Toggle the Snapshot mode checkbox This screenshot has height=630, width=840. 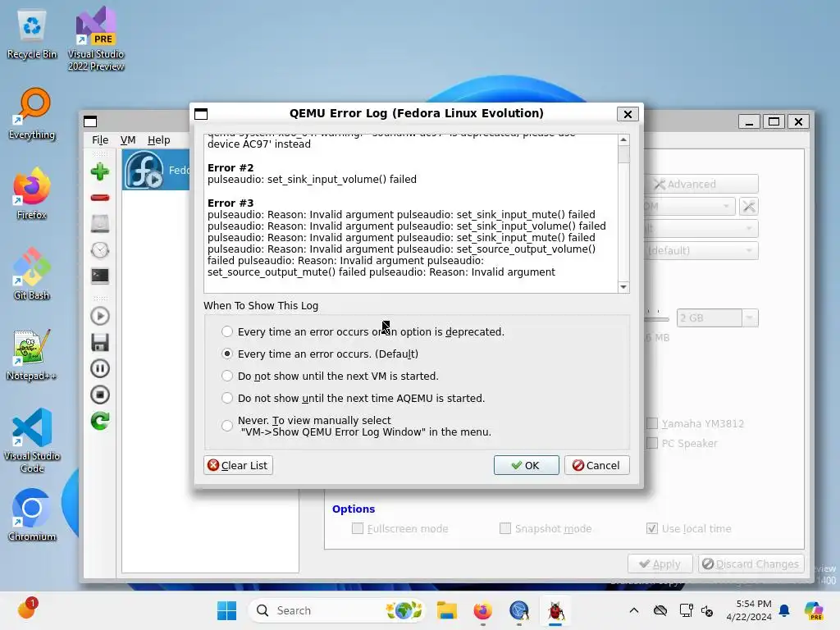[505, 529]
